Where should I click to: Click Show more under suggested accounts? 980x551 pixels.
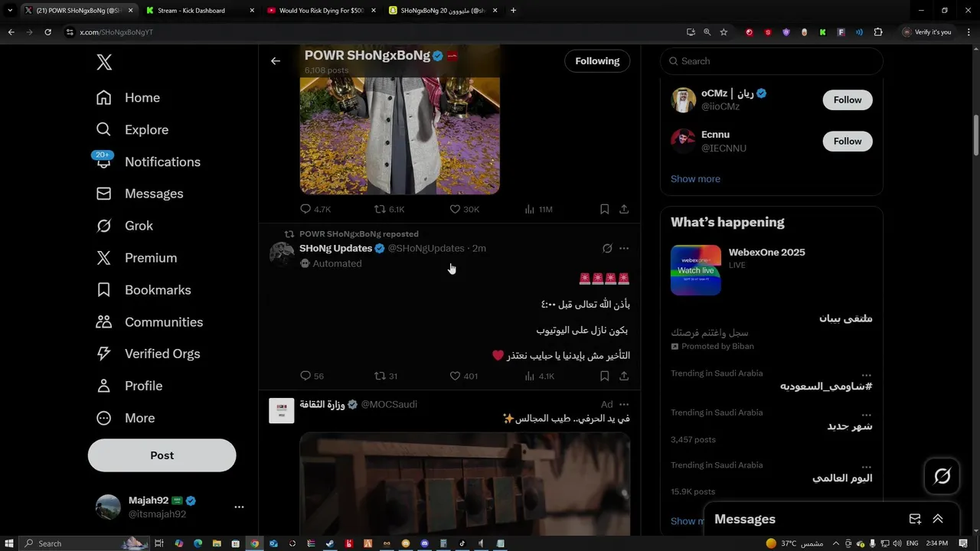click(695, 179)
